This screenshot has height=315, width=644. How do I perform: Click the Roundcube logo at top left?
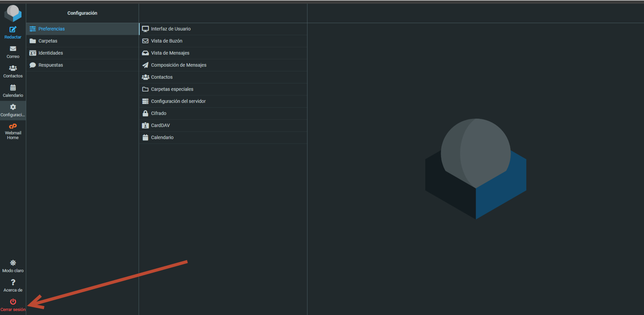(13, 13)
